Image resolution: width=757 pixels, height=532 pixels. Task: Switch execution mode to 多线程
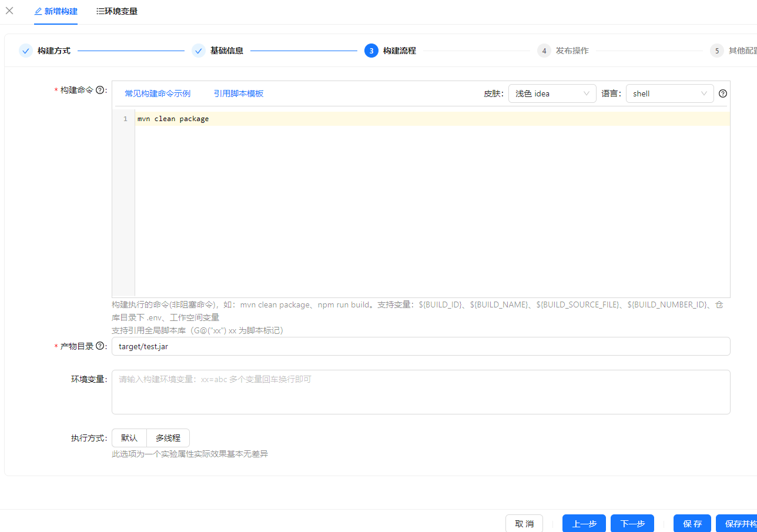click(168, 437)
